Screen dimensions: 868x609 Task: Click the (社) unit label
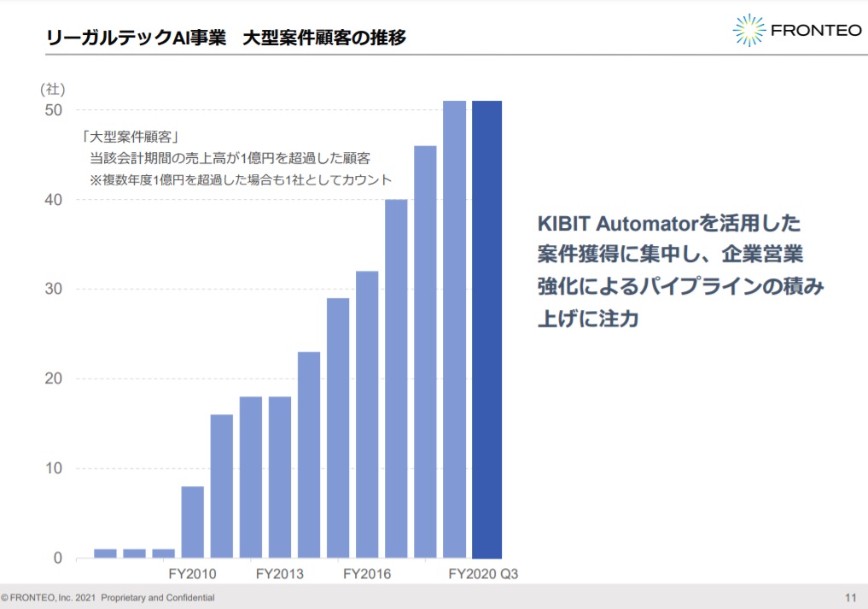click(53, 89)
